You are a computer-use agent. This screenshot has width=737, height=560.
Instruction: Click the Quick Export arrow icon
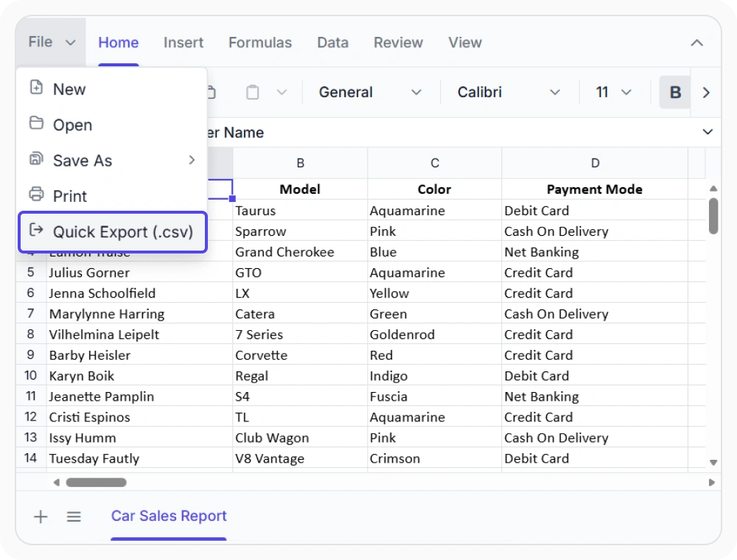(36, 230)
